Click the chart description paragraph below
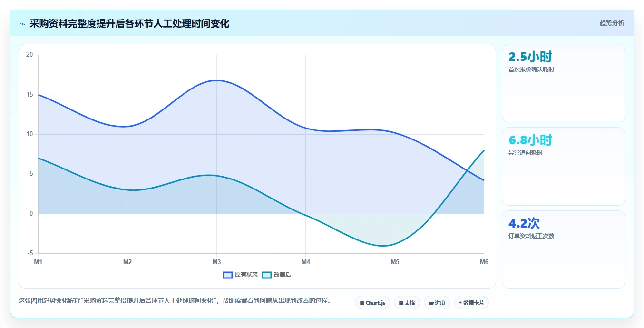Screen dimensions: 644x328 click(175, 301)
